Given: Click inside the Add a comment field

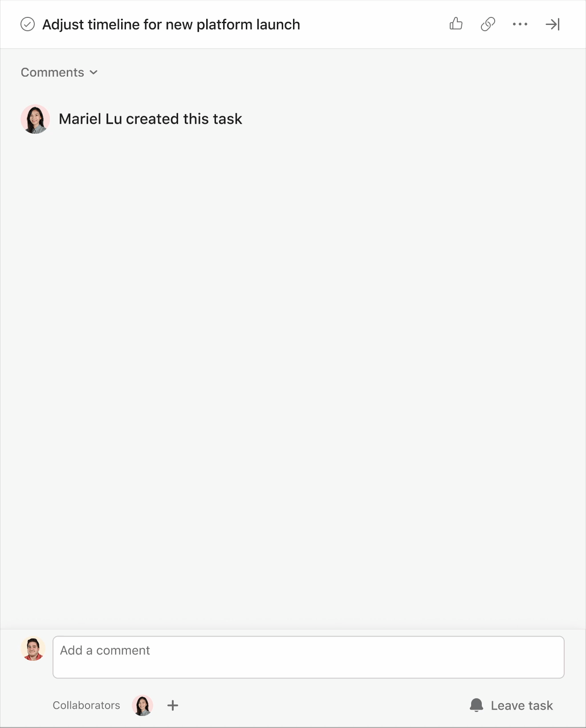Looking at the screenshot, I should click(309, 657).
